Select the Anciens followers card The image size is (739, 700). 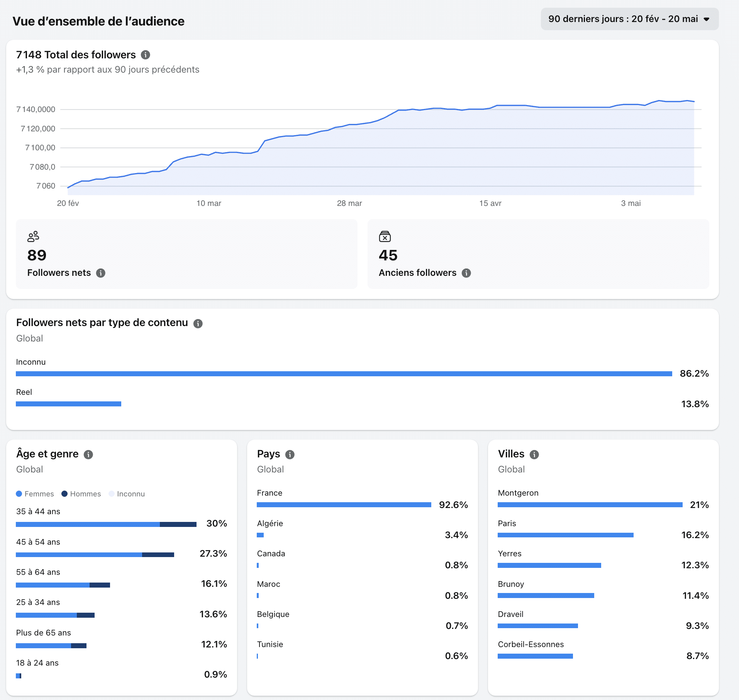538,254
